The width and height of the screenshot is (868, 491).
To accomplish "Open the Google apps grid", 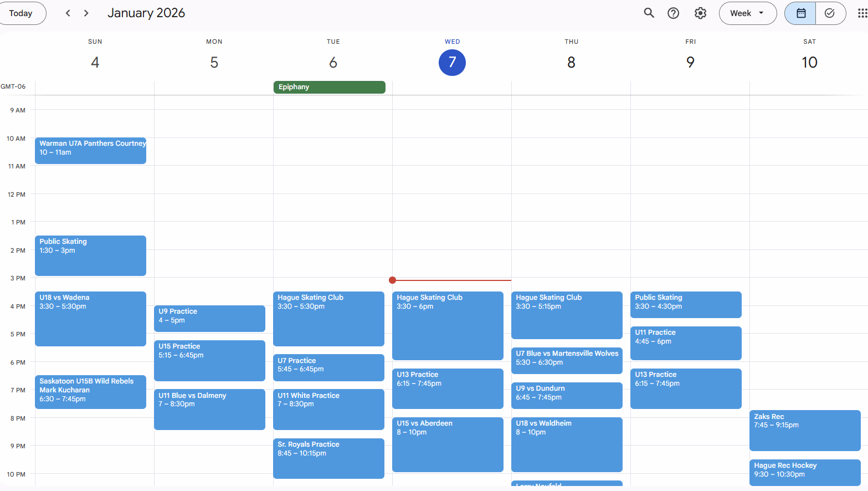I will click(x=861, y=13).
